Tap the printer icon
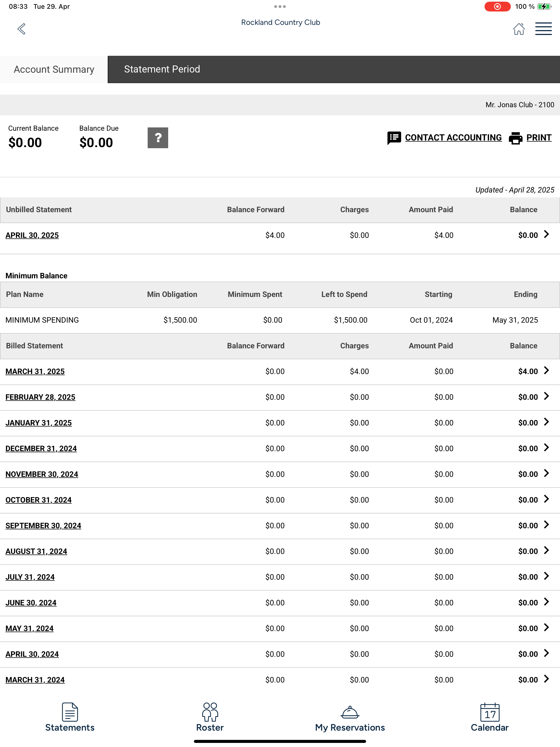 [515, 138]
